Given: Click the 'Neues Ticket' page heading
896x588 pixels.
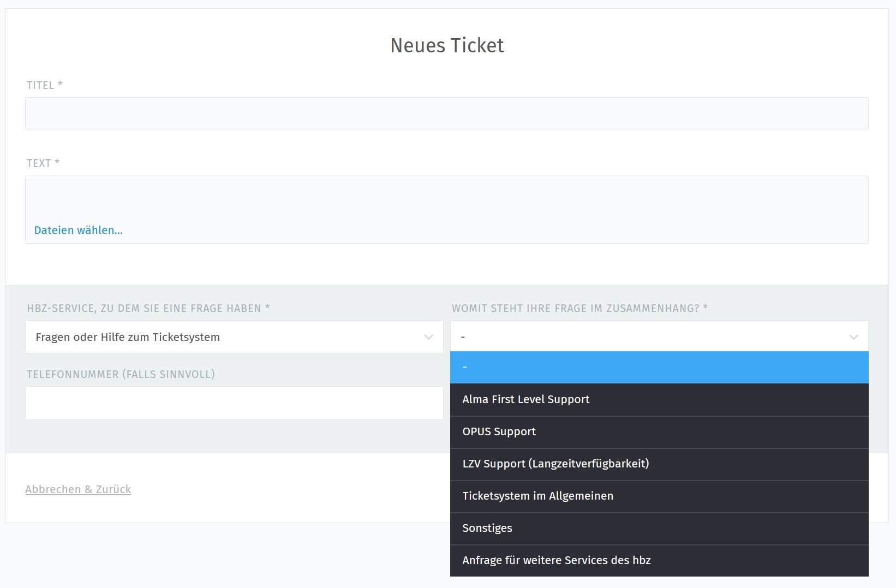Looking at the screenshot, I should 447,45.
